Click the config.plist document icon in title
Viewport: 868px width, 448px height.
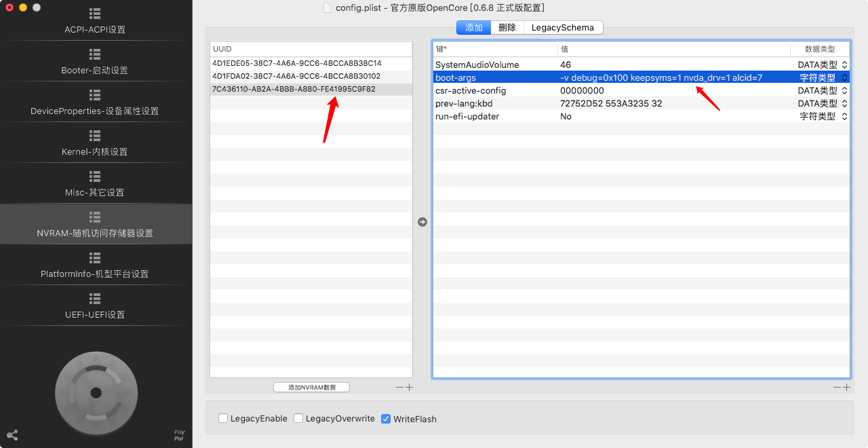coord(328,7)
